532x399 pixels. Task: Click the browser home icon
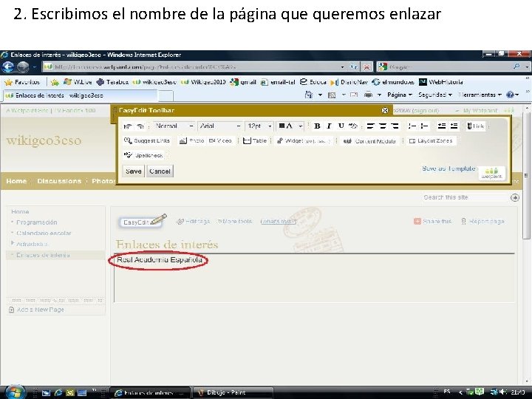[309, 95]
